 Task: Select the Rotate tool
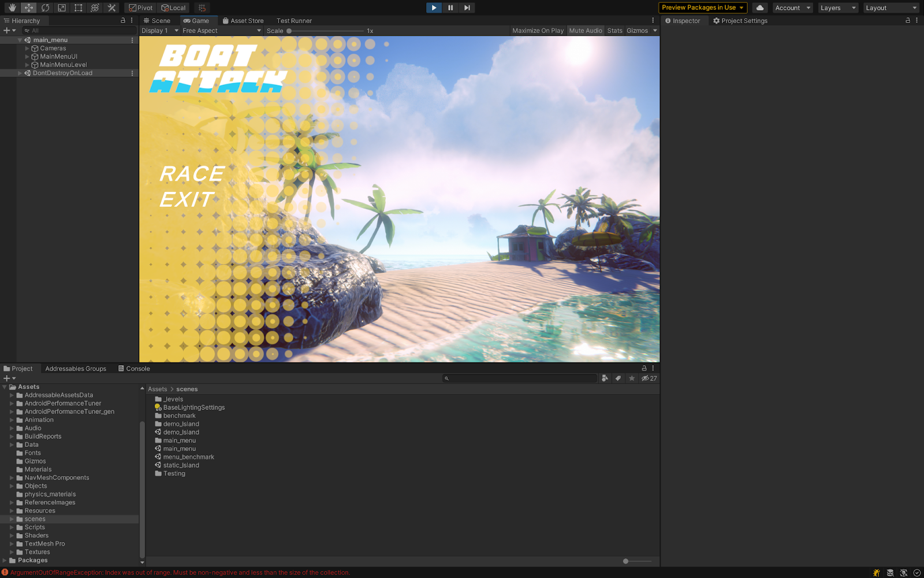pyautogui.click(x=45, y=8)
